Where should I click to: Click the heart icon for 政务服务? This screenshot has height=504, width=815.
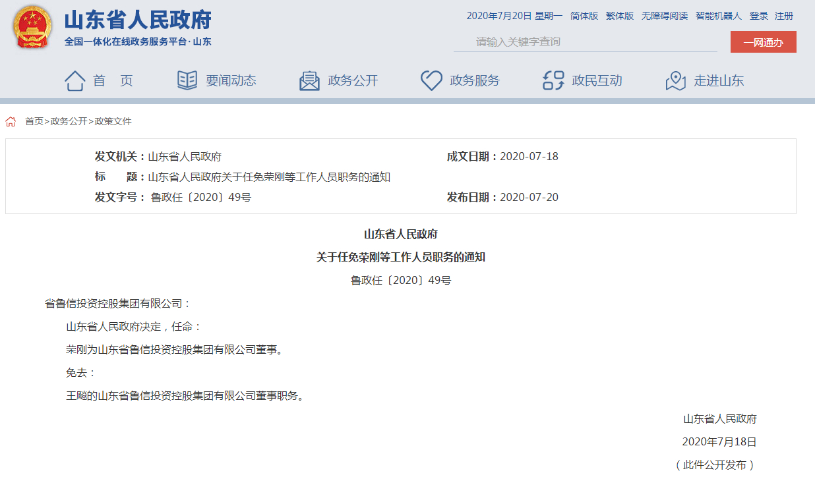pyautogui.click(x=431, y=80)
